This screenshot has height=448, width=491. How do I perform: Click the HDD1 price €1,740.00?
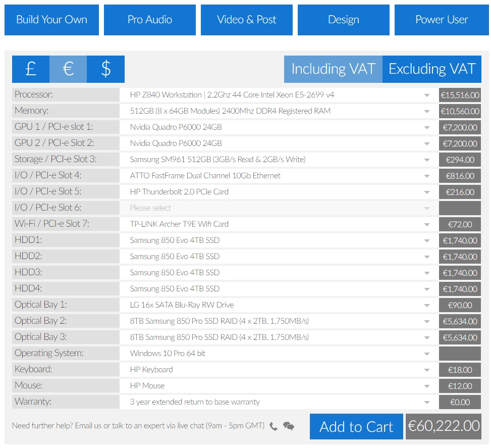point(460,240)
